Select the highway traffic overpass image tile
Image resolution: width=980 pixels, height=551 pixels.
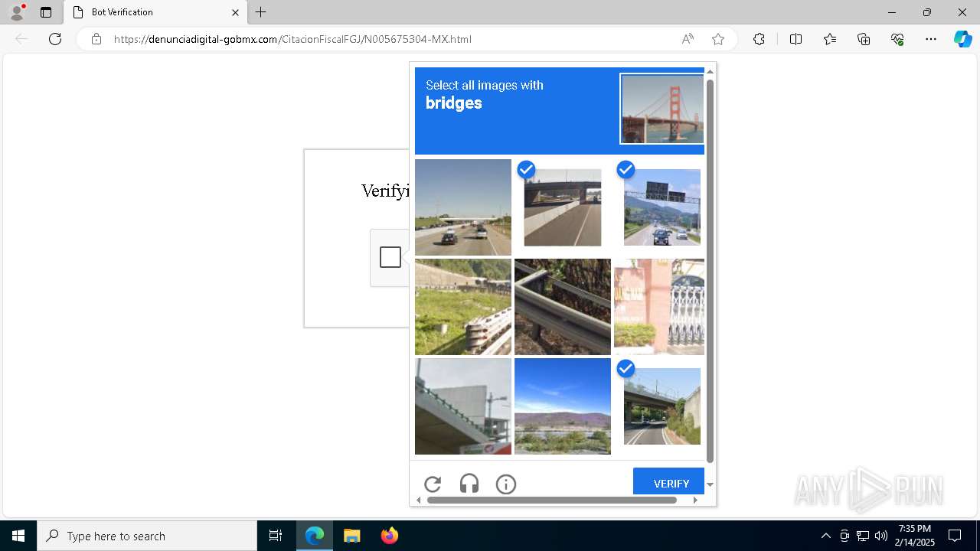(x=463, y=207)
